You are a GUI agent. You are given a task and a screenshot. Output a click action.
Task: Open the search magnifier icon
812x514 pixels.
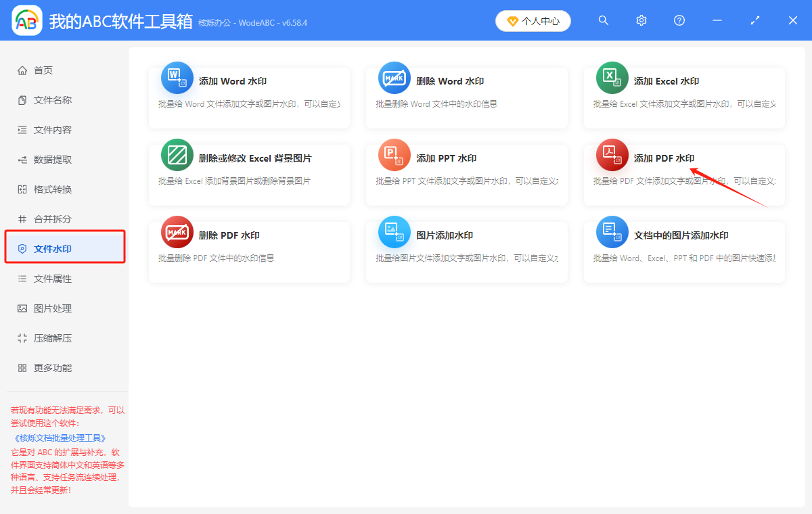[x=604, y=20]
